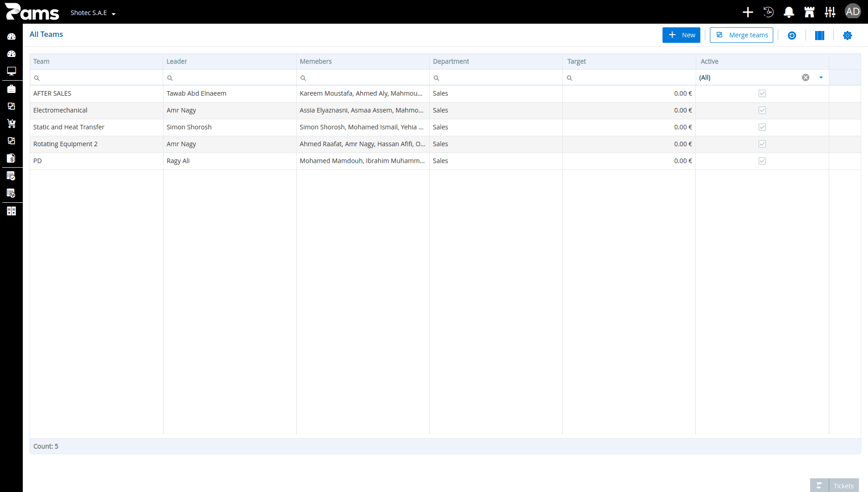
Task: Click members cell starting Kareem Moustafa
Action: pyautogui.click(x=363, y=93)
